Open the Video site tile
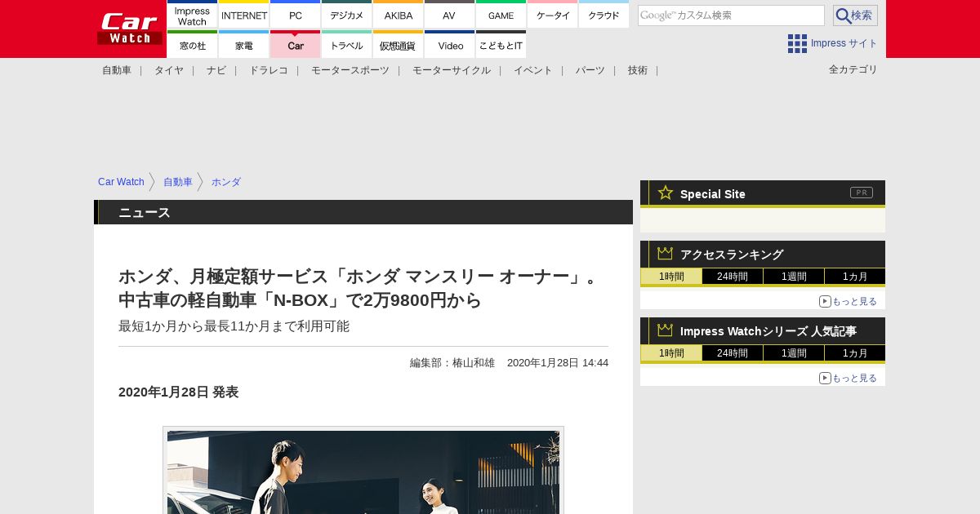The height and width of the screenshot is (514, 980). tap(449, 44)
